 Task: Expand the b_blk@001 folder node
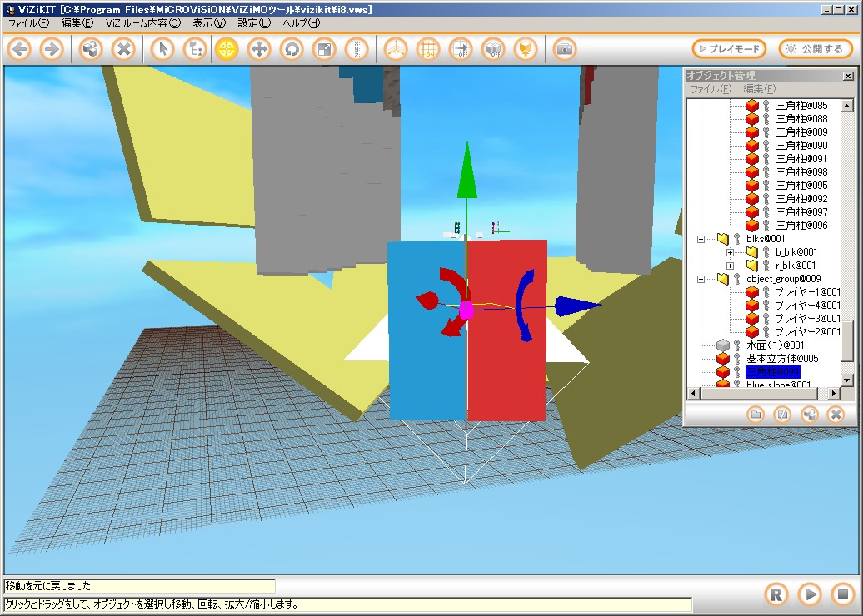pyautogui.click(x=731, y=252)
